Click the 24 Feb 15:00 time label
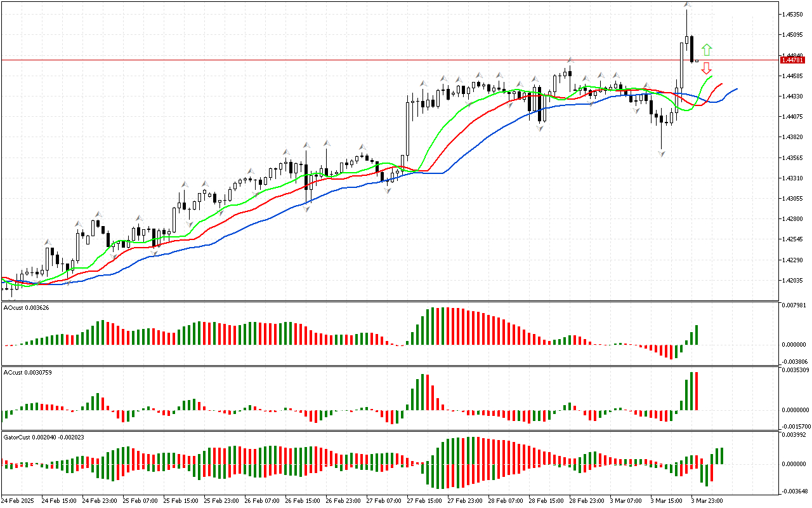The height and width of the screenshot is (508, 812). (59, 501)
